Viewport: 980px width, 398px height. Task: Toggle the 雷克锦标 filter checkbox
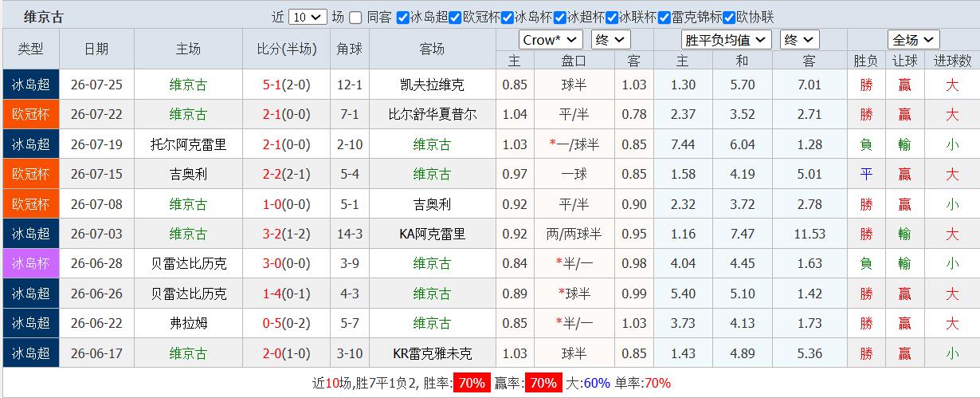[664, 18]
